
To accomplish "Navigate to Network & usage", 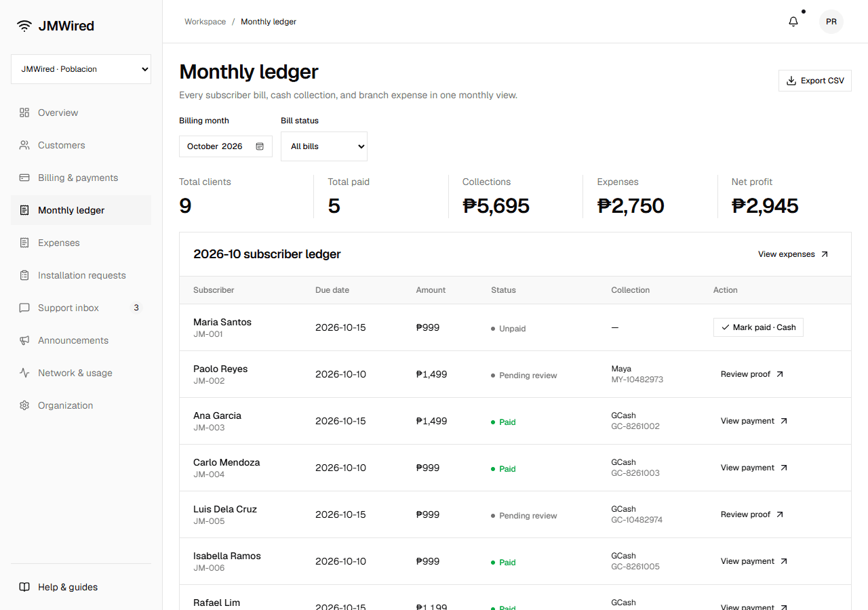I will coord(81,373).
